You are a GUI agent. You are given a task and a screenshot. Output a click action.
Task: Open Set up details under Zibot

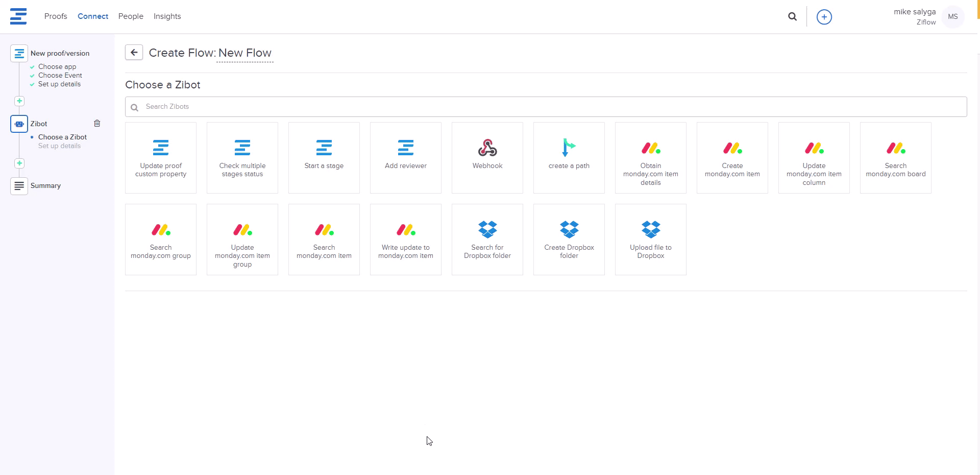click(59, 146)
